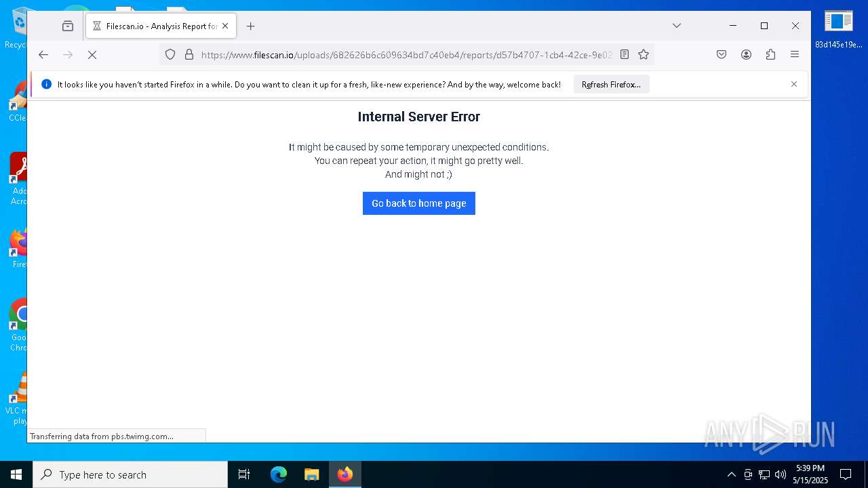This screenshot has width=868, height=488.
Task: Open File Explorer from taskbar
Action: (312, 474)
